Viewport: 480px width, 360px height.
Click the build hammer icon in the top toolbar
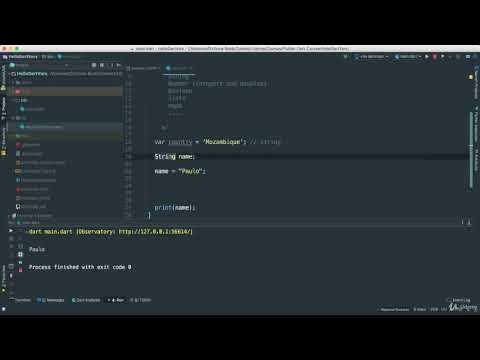(x=345, y=57)
